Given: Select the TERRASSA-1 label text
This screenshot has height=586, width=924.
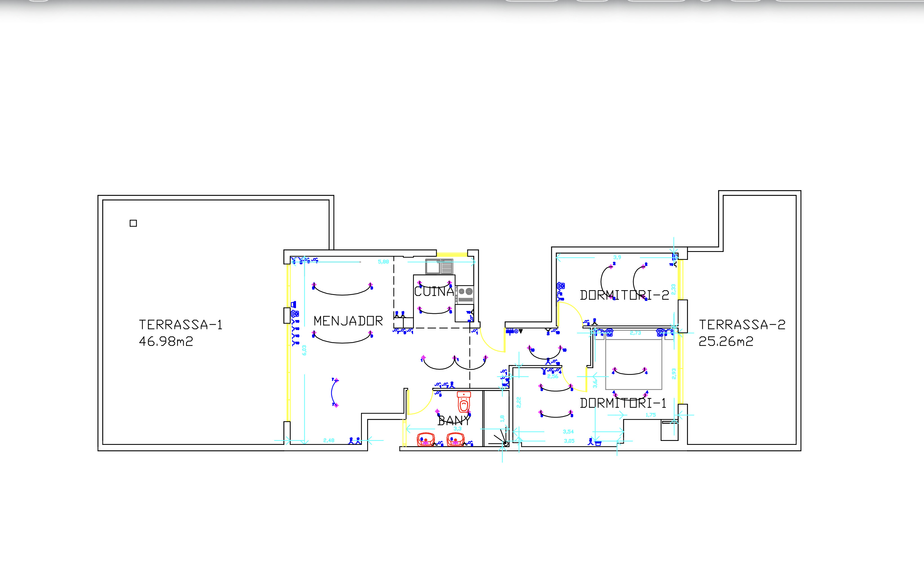Looking at the screenshot, I should [x=180, y=325].
